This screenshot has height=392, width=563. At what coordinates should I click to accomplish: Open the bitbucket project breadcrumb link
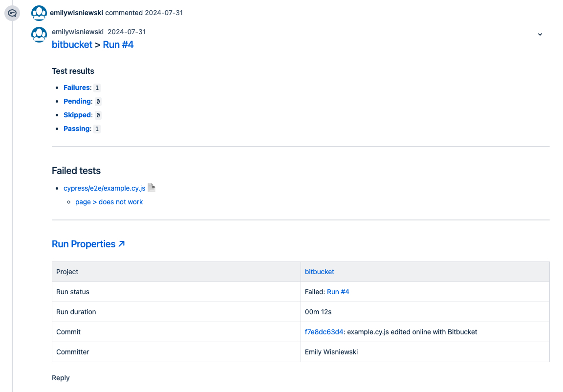coord(72,44)
